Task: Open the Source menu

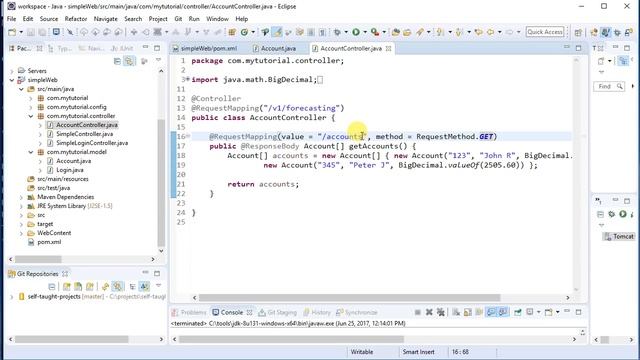Action: coord(49,19)
